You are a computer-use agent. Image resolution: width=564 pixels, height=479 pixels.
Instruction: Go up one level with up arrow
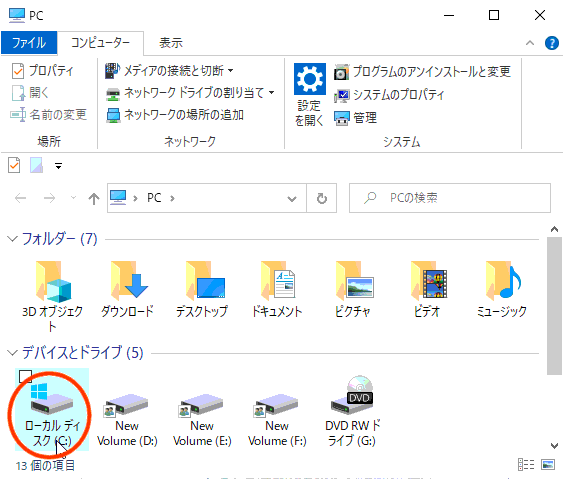pos(94,198)
